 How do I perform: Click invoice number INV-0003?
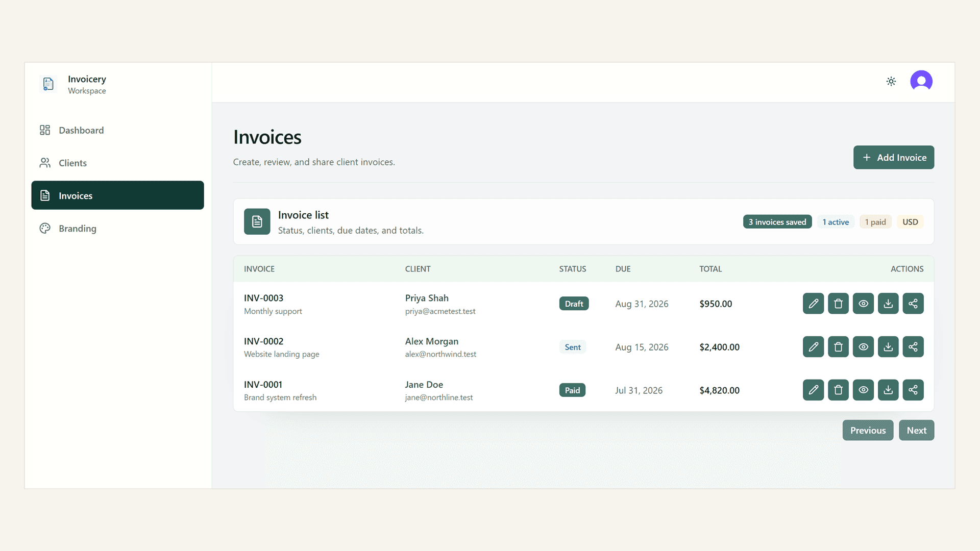263,298
